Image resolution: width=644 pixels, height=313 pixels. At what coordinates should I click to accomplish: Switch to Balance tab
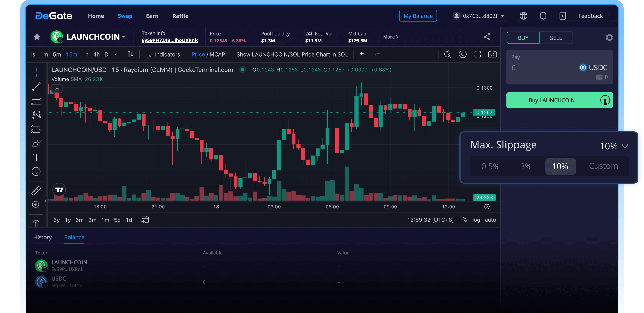74,237
